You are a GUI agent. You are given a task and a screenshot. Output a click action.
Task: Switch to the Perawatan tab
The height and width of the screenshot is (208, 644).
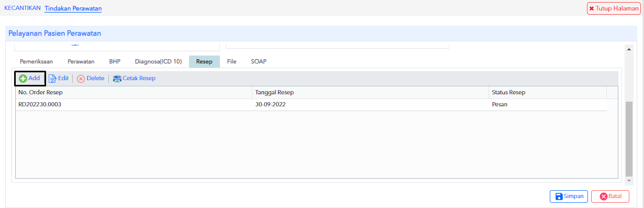point(81,61)
